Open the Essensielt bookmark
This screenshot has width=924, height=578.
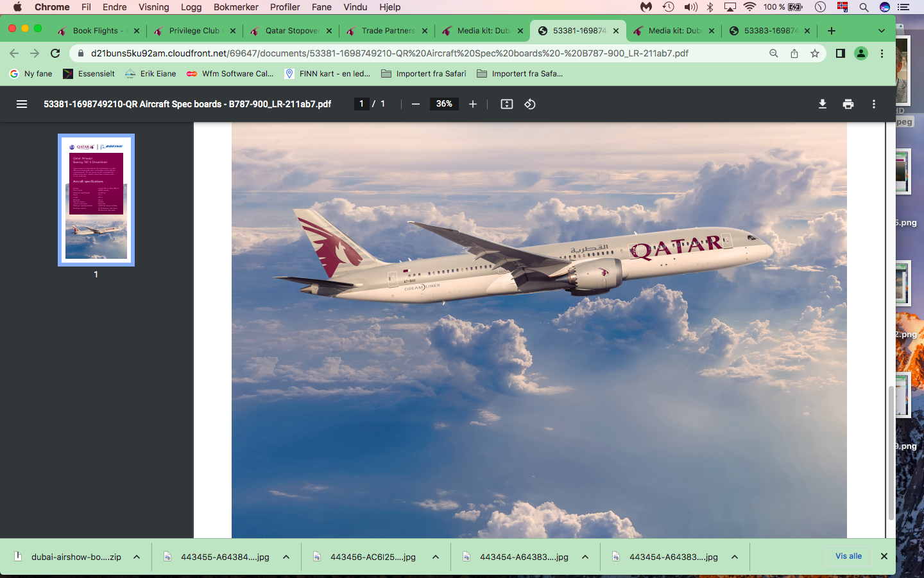[89, 74]
